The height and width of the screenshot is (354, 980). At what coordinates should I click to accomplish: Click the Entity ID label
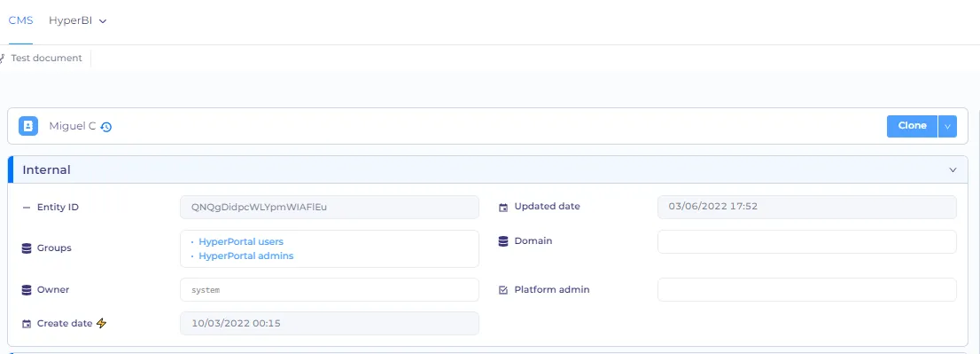tap(58, 207)
